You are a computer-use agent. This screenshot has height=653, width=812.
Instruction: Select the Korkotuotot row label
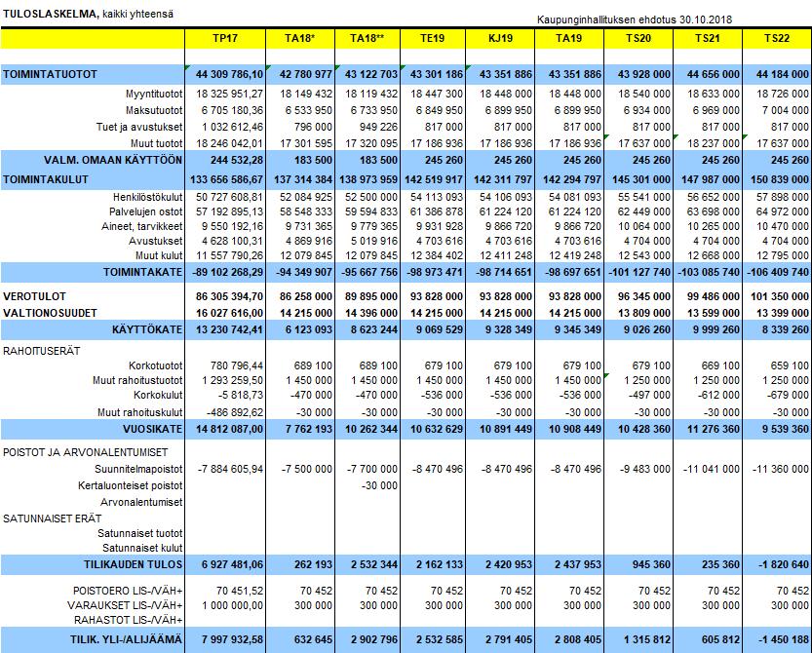[155, 365]
